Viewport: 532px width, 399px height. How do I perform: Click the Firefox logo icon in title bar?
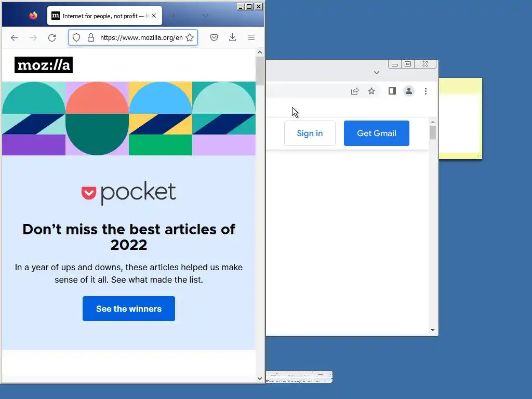tap(33, 16)
